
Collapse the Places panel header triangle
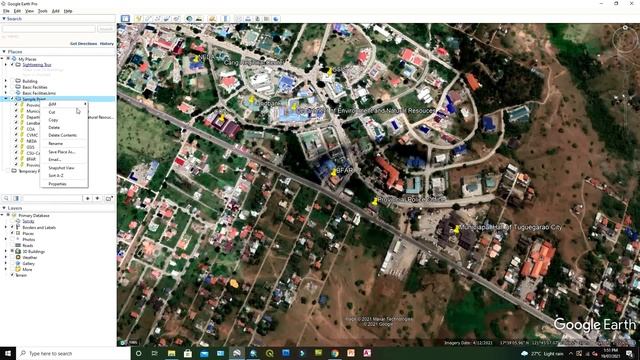(4, 52)
